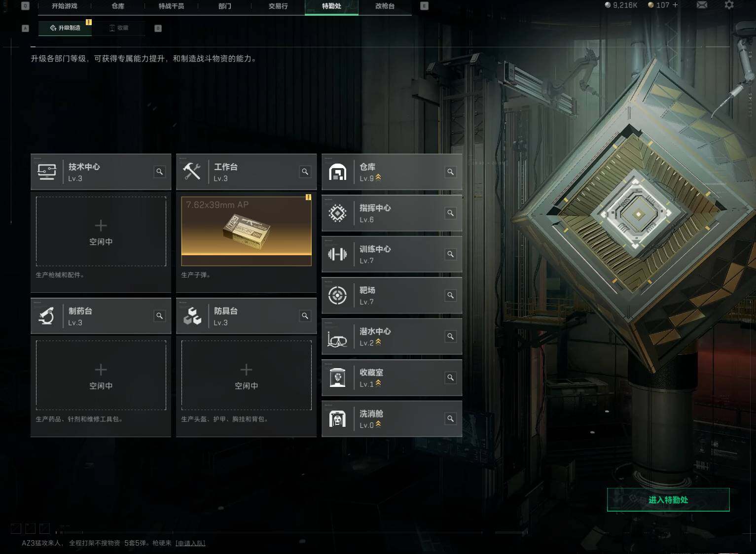Select the 洗消舱 Lv.0 entry
The width and height of the screenshot is (756, 554).
pos(392,419)
